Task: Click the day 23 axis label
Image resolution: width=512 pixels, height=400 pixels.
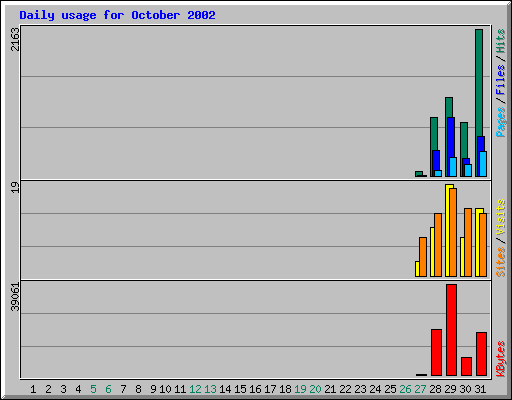Action: (360, 389)
